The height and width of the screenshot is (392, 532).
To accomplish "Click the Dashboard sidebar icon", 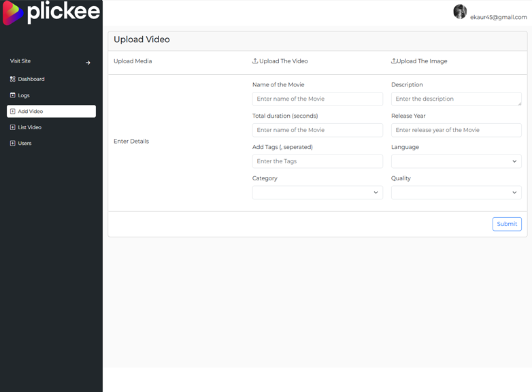I will (x=12, y=79).
